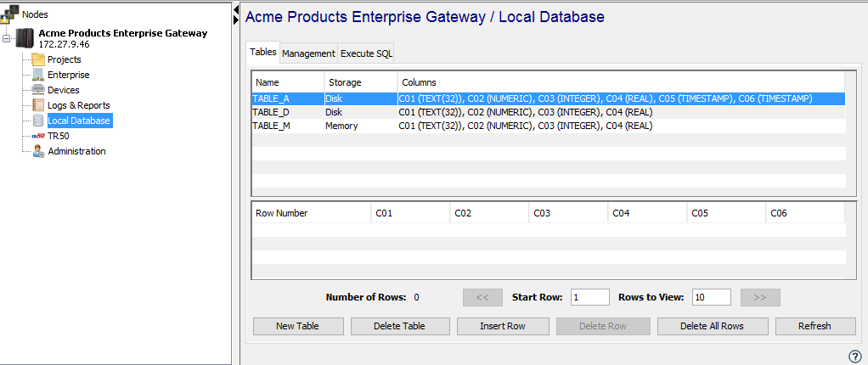Click the C04 column header
The height and width of the screenshot is (365, 868).
648,213
